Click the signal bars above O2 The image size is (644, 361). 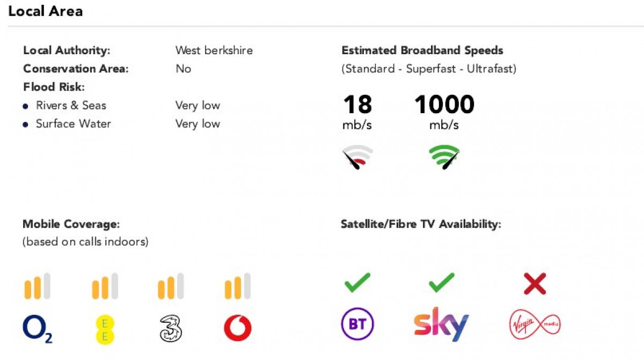pyautogui.click(x=37, y=286)
